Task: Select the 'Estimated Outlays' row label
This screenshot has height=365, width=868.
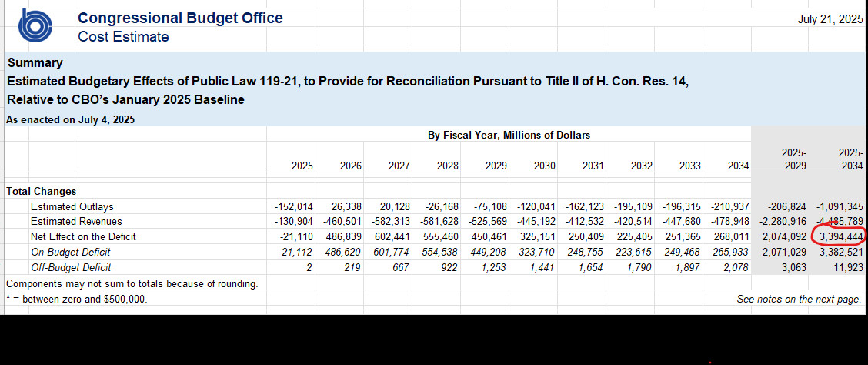Action: click(x=72, y=206)
